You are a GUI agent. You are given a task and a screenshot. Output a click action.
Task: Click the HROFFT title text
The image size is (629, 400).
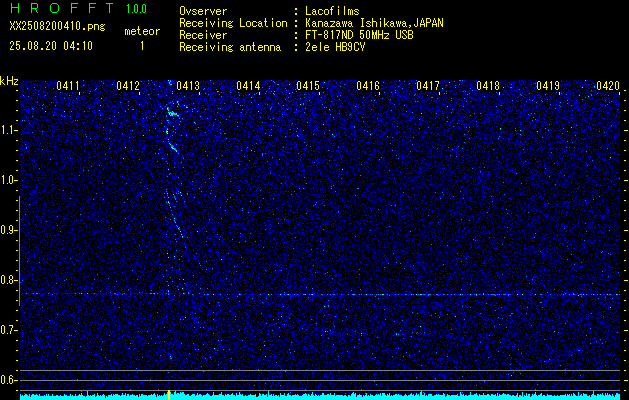tap(62, 8)
